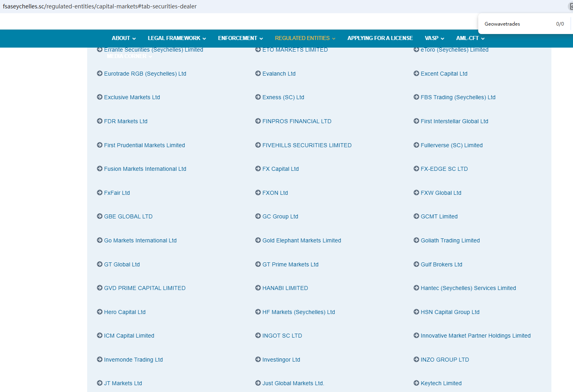Click arrow icon beside Excent Capital Ltd
The width and height of the screenshot is (573, 392).
tap(416, 74)
